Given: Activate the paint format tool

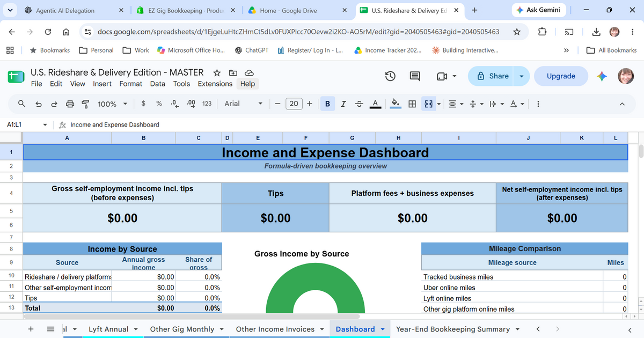Looking at the screenshot, I should (85, 104).
